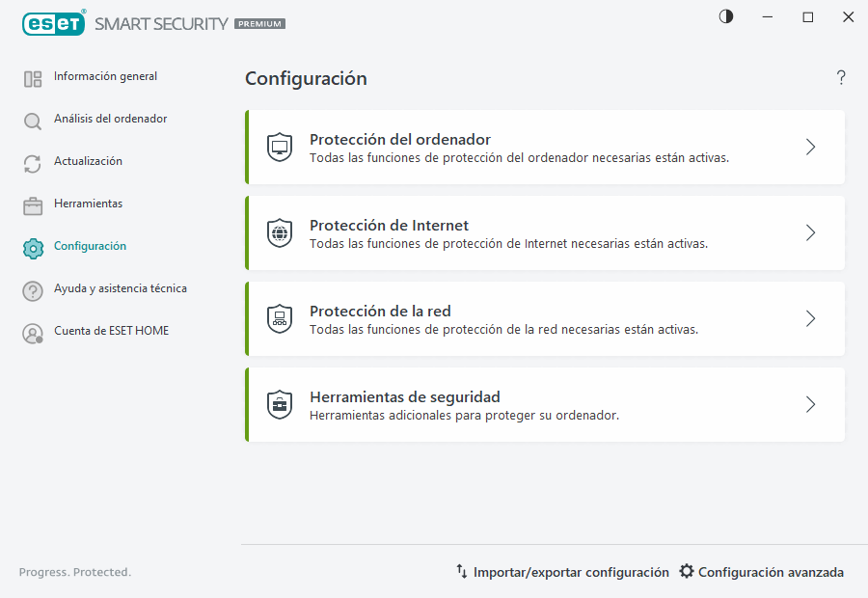
Task: Expand Herramientas de seguridad with its chevron
Action: point(810,404)
